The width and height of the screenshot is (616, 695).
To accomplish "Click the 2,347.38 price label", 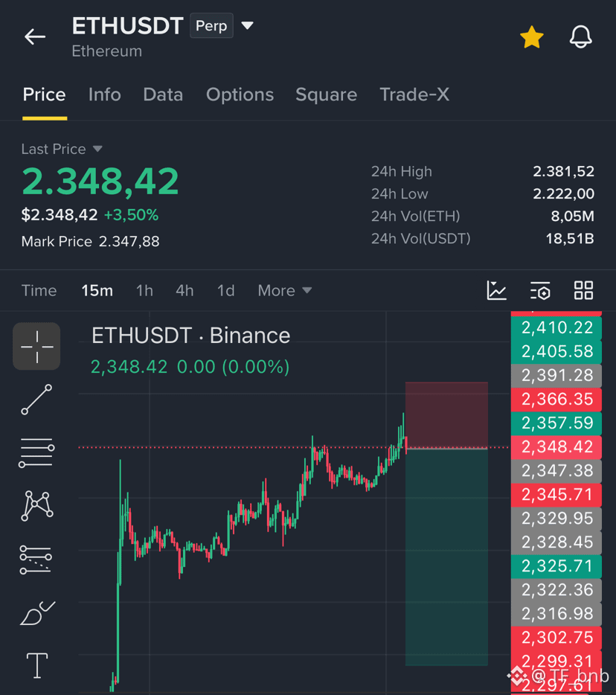I will click(x=556, y=471).
